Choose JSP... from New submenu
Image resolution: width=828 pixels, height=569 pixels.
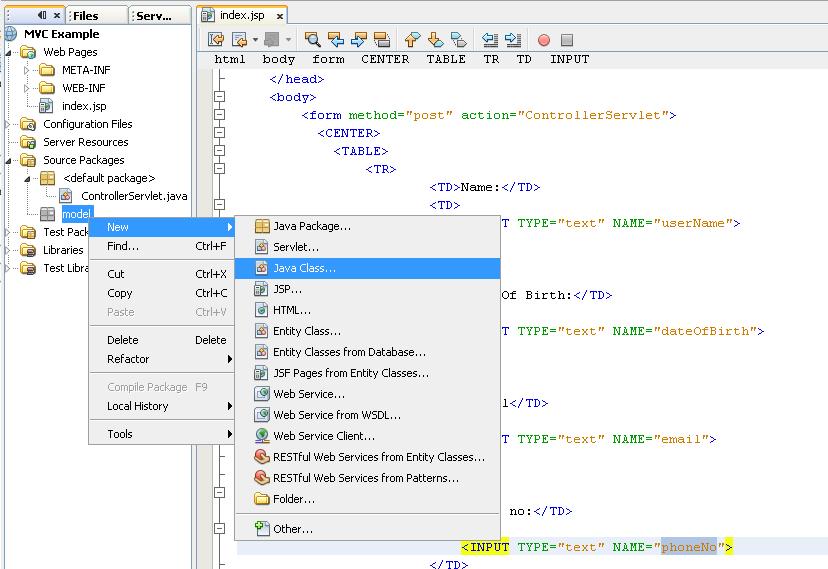point(368,289)
